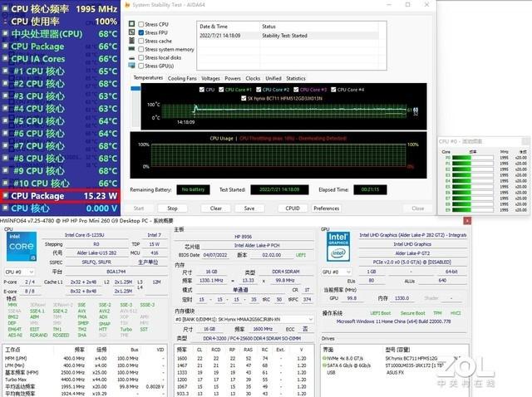The height and width of the screenshot is (397, 532).
Task: Click the P0 core usage bar in the clock window
Action: point(473,158)
